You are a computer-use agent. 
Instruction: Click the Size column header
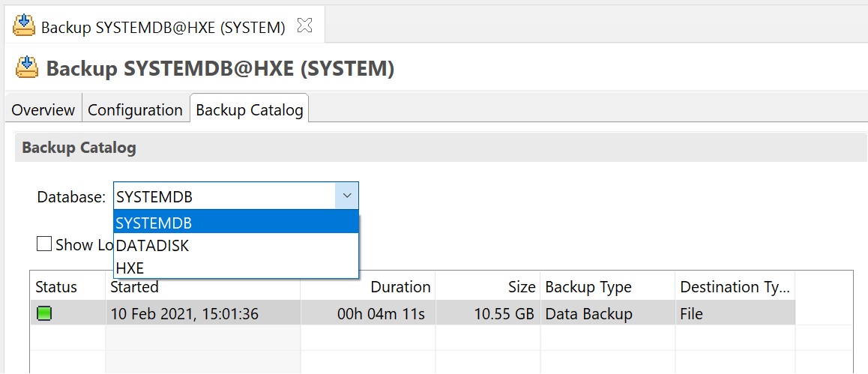pyautogui.click(x=520, y=287)
